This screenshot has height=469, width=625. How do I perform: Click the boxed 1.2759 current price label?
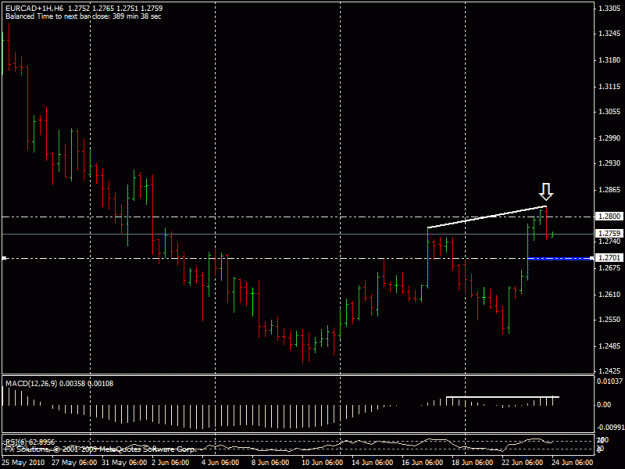click(x=609, y=233)
